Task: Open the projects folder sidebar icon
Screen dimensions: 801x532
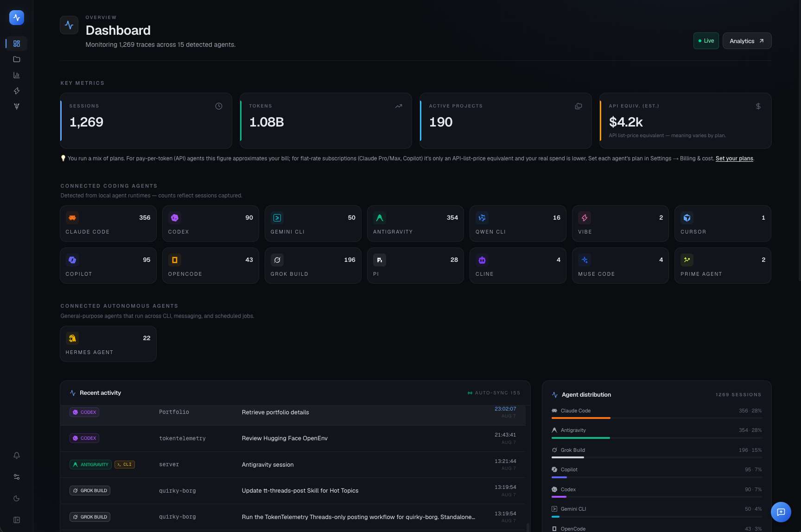Action: point(17,59)
